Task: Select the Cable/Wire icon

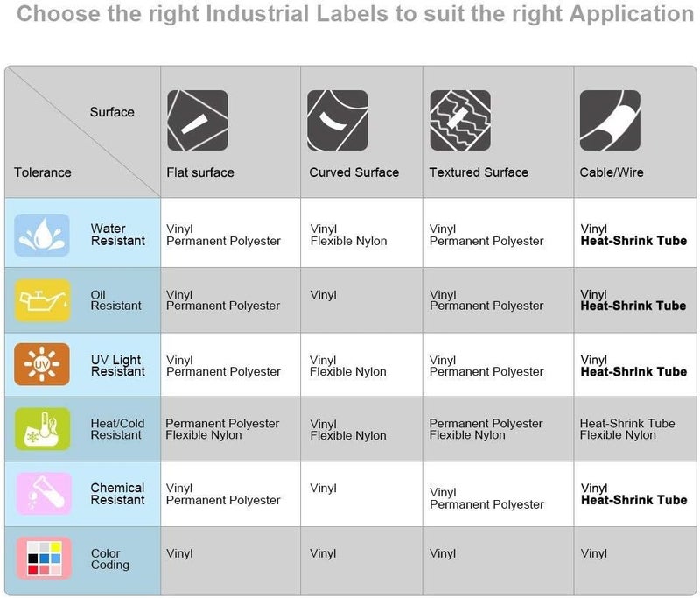Action: coord(610,120)
